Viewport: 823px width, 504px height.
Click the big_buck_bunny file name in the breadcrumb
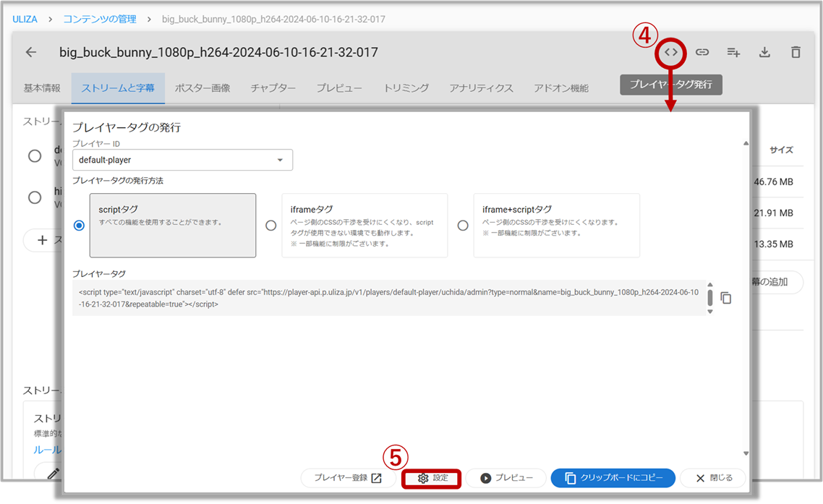[x=273, y=20]
